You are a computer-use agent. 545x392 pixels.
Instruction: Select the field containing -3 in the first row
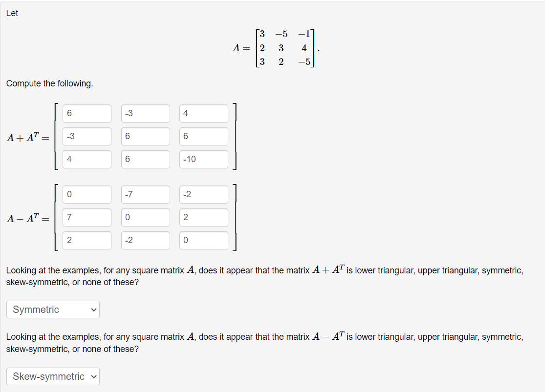coord(145,113)
